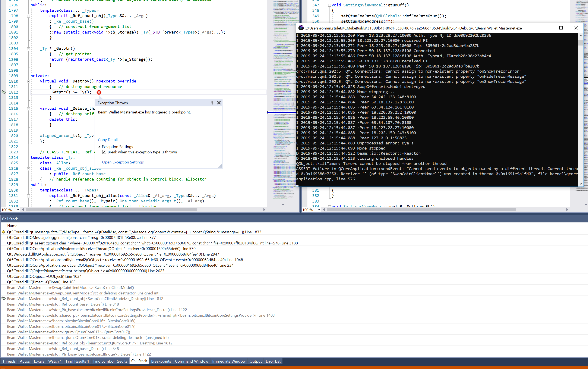The height and width of the screenshot is (369, 588).
Task: Switch to the Locals tab
Action: [x=39, y=361]
